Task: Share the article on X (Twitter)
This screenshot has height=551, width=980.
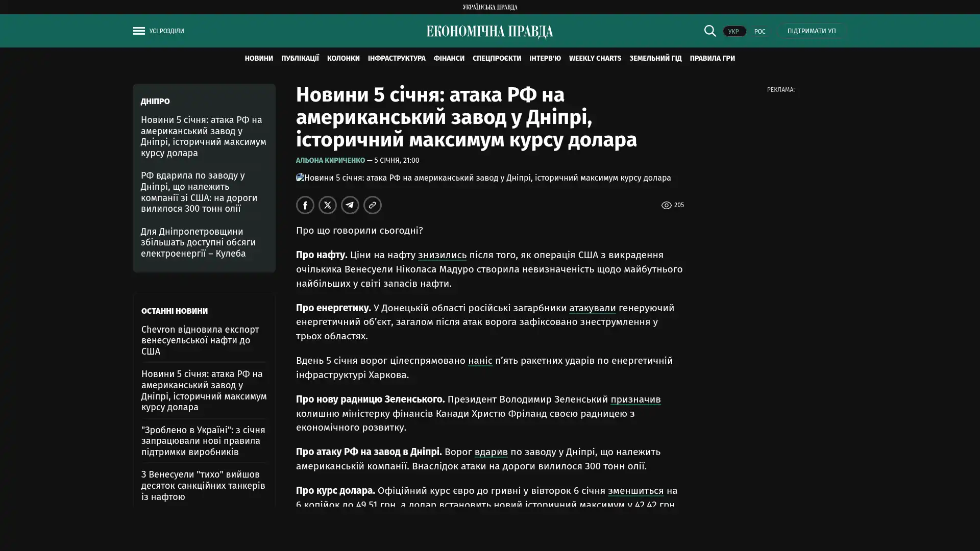Action: pyautogui.click(x=327, y=205)
